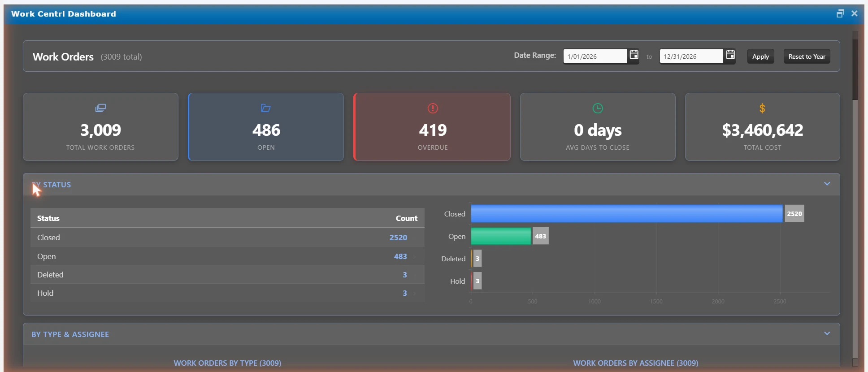This screenshot has height=372, width=868.
Task: Collapse the By Status section chevron
Action: coord(827,184)
